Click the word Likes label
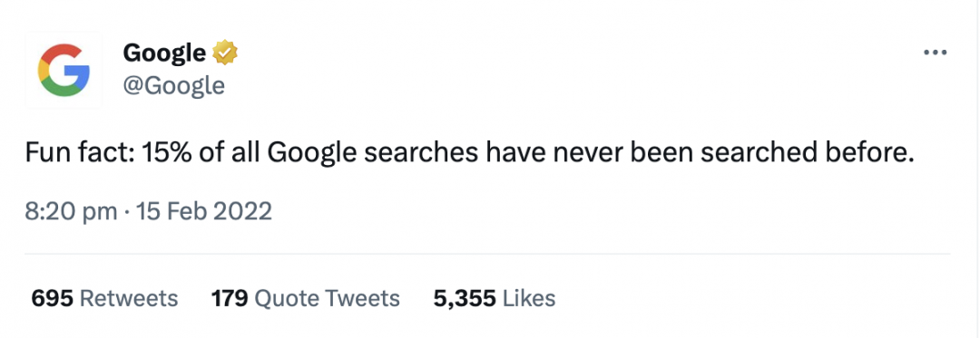 [529, 298]
